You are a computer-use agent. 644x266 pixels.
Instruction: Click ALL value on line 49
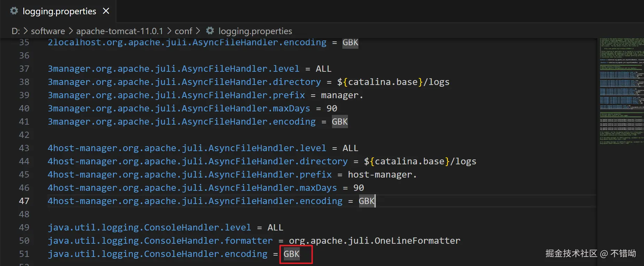click(x=275, y=227)
